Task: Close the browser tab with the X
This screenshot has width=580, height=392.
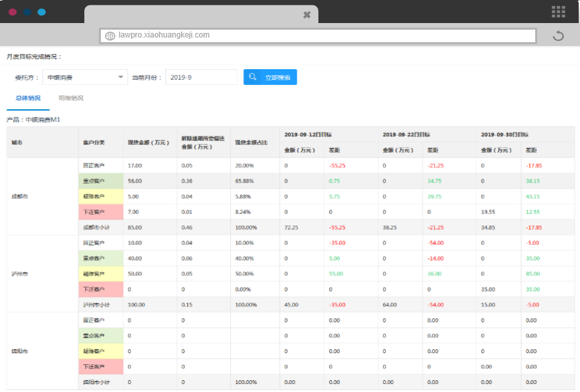Action: (306, 14)
